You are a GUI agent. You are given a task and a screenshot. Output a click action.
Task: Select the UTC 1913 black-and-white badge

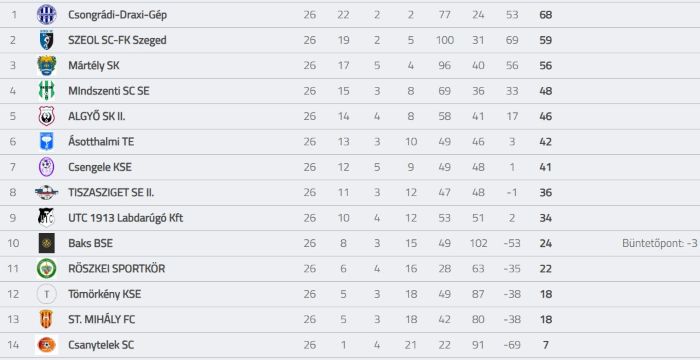click(x=46, y=218)
